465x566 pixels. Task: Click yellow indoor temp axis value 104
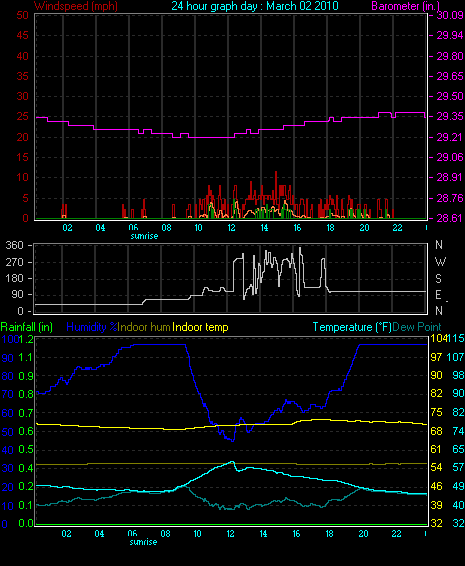[x=438, y=338]
